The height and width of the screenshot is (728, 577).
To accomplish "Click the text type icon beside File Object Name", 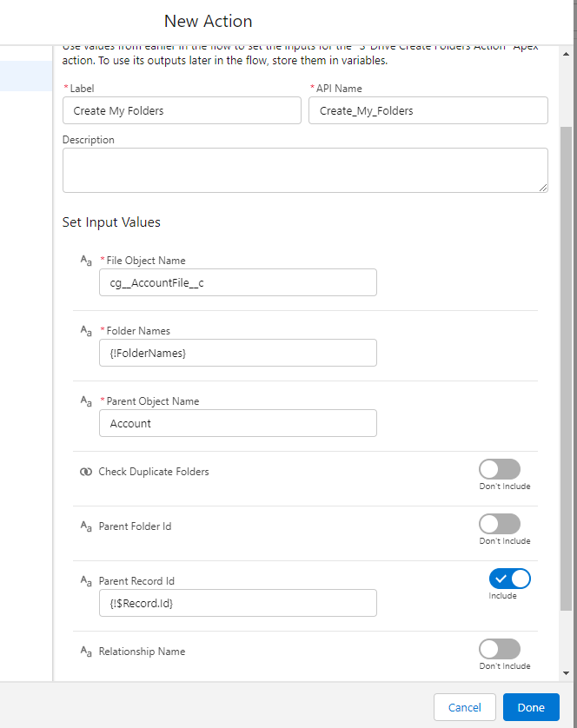I will tap(86, 261).
